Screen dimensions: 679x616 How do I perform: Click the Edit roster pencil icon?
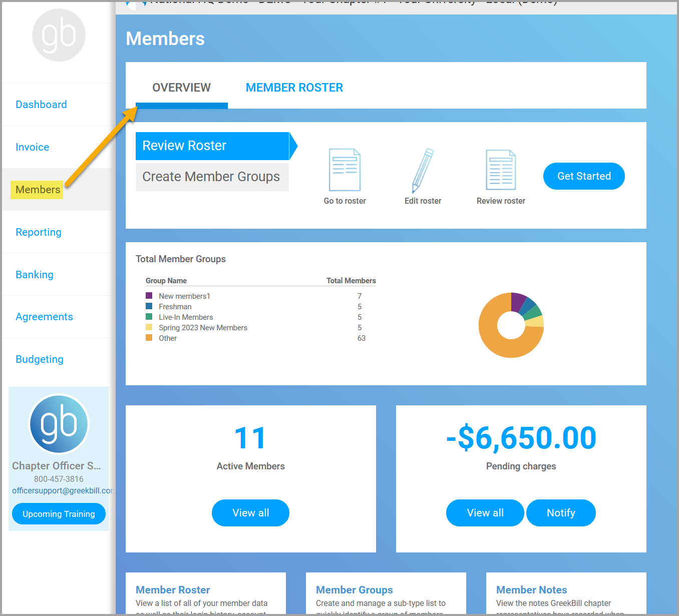(423, 170)
